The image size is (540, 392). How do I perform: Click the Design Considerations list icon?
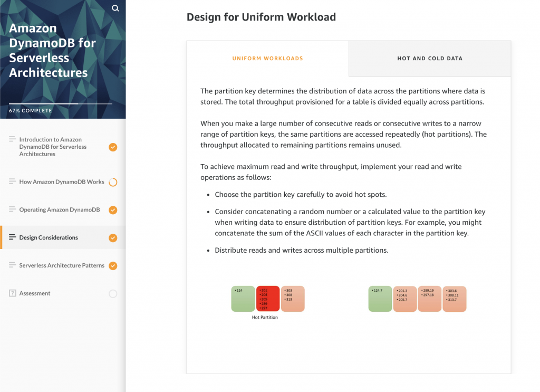[x=12, y=237]
